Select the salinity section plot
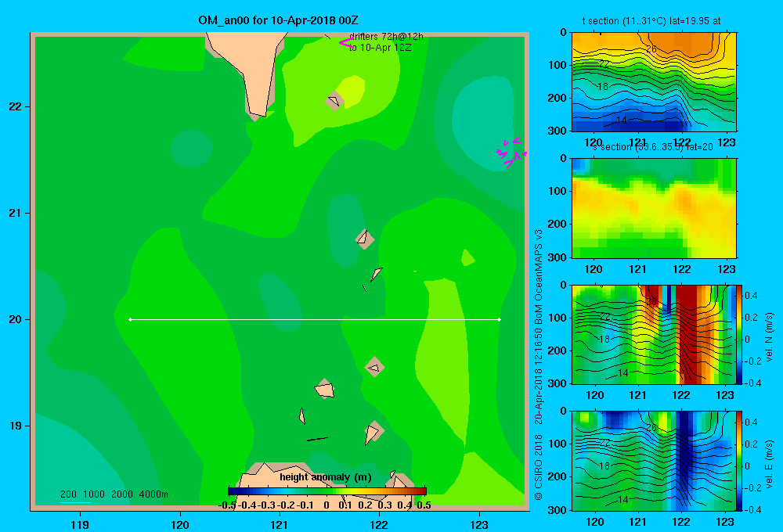Image resolution: width=783 pixels, height=532 pixels. pyautogui.click(x=654, y=208)
